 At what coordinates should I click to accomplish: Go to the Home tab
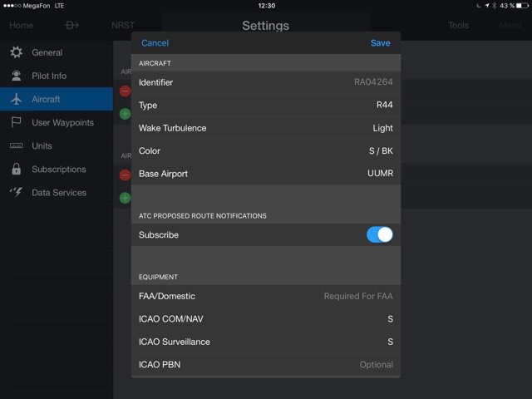click(22, 25)
